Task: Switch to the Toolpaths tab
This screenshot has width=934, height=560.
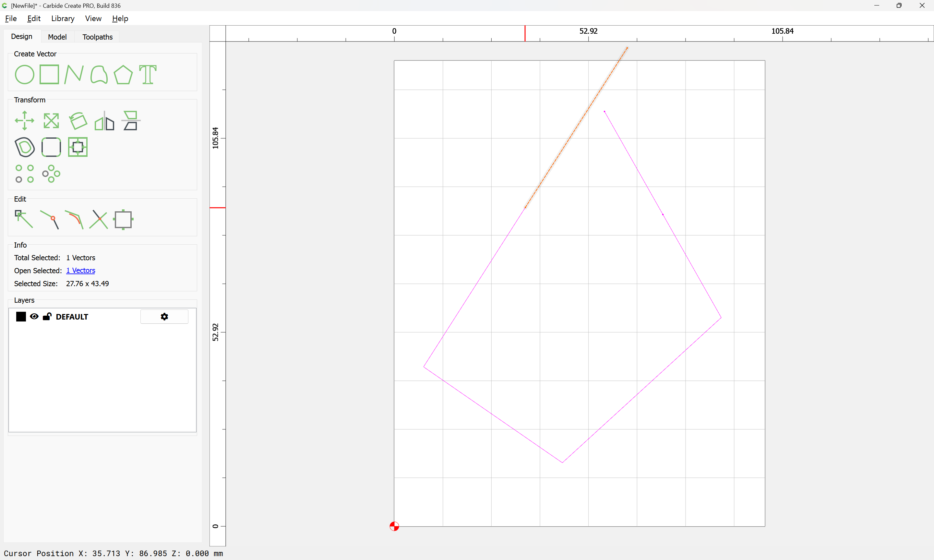Action: [97, 37]
